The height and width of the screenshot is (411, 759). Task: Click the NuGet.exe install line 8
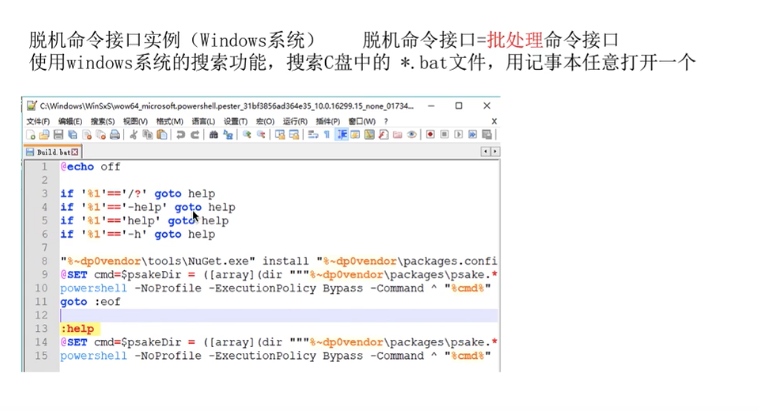point(278,261)
